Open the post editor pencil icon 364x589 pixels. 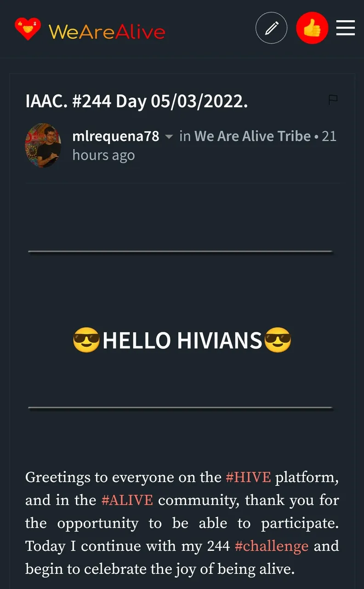pos(272,28)
